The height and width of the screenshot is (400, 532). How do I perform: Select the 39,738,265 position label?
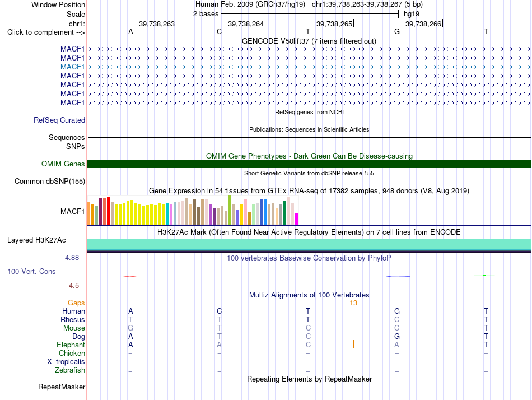pyautogui.click(x=334, y=24)
